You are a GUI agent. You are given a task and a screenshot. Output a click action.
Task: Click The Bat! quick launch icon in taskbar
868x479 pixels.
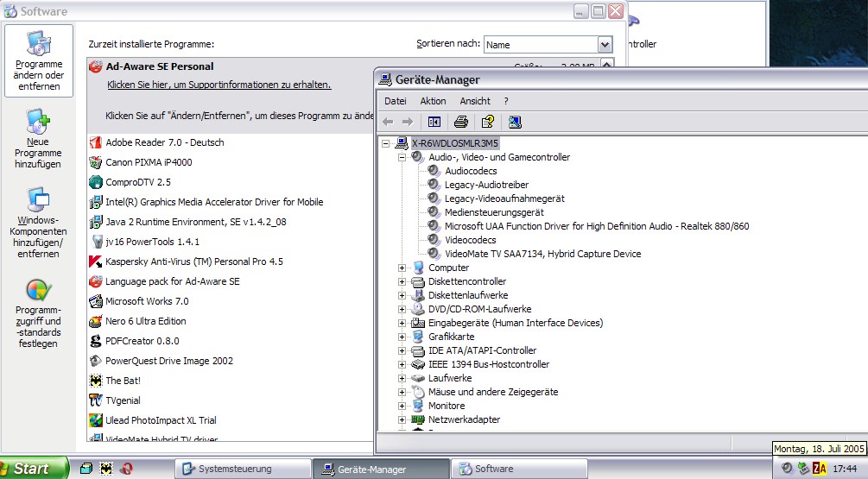(105, 469)
